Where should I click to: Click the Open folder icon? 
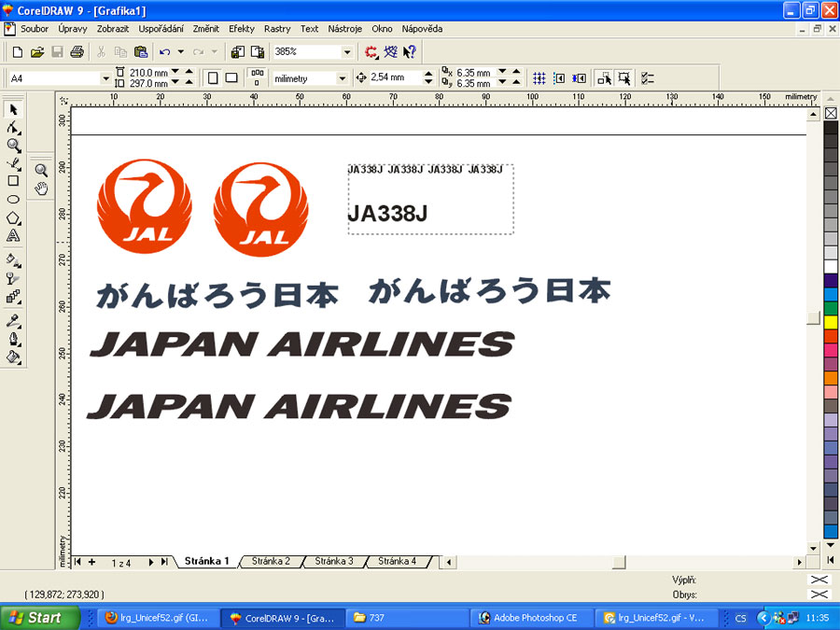(37, 52)
